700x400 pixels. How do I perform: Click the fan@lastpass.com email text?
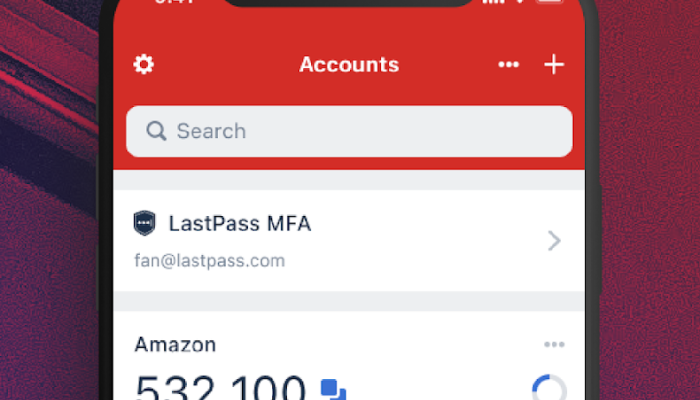[x=209, y=260]
